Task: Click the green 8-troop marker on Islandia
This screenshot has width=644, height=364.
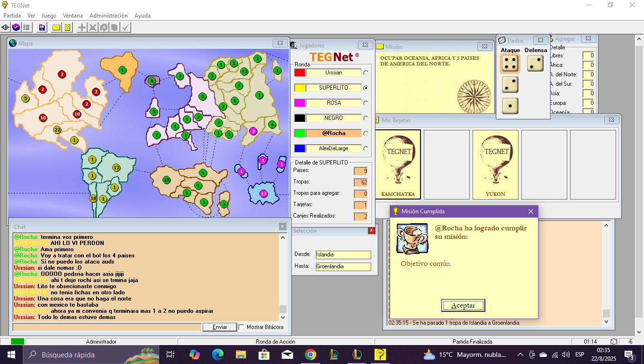Action: 152,81
